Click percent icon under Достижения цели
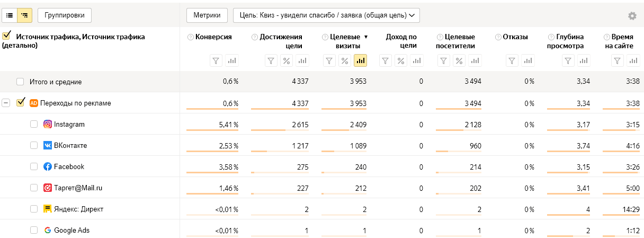Screen dimensions: 644x238 click(x=286, y=61)
